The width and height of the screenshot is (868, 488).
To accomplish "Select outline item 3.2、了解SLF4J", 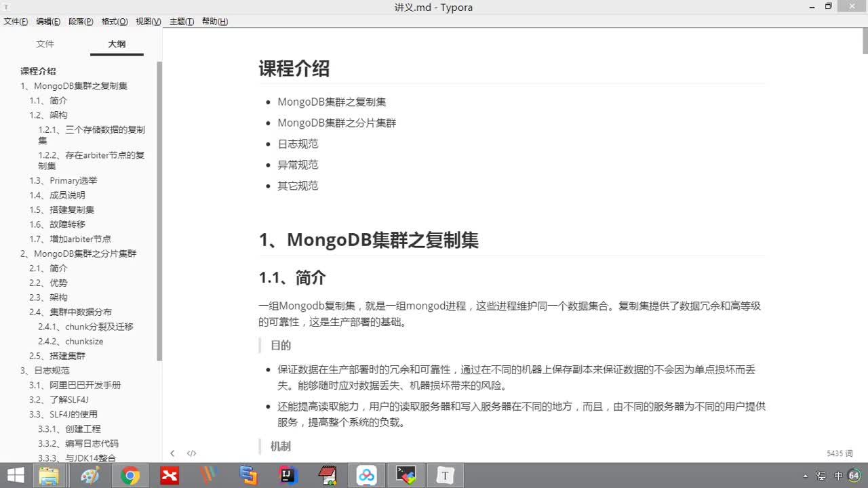I will [x=58, y=400].
